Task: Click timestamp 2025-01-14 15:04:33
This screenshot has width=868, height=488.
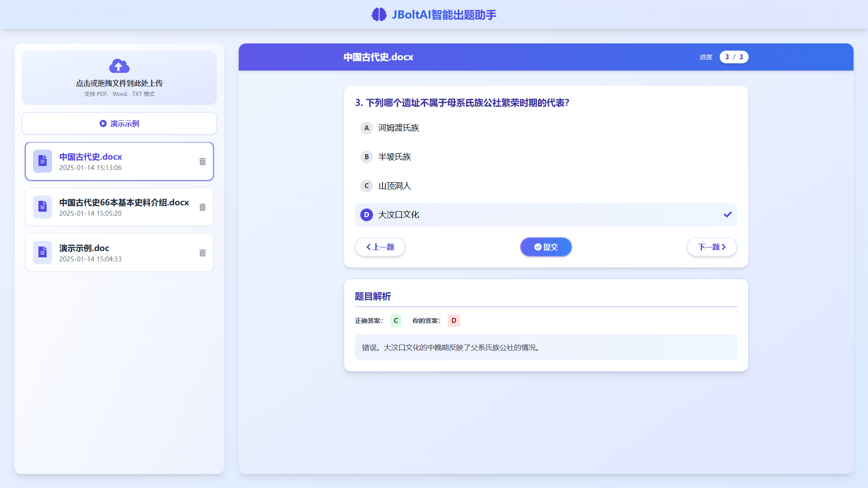Action: tap(90, 259)
